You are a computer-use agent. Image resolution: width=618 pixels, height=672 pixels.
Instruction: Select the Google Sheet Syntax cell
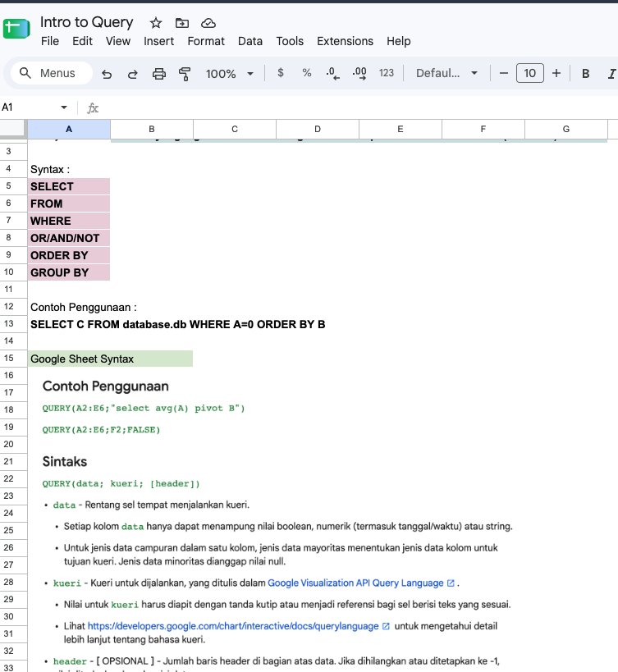click(x=111, y=359)
